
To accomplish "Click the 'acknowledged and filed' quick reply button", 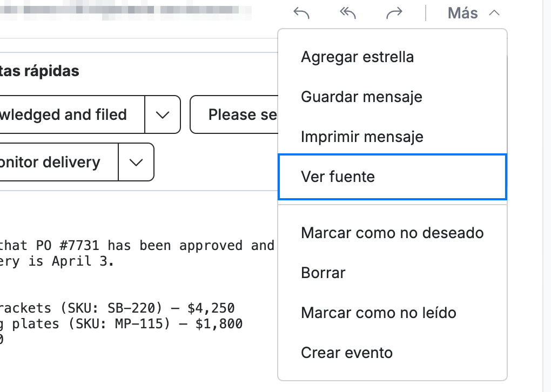I will 72,114.
